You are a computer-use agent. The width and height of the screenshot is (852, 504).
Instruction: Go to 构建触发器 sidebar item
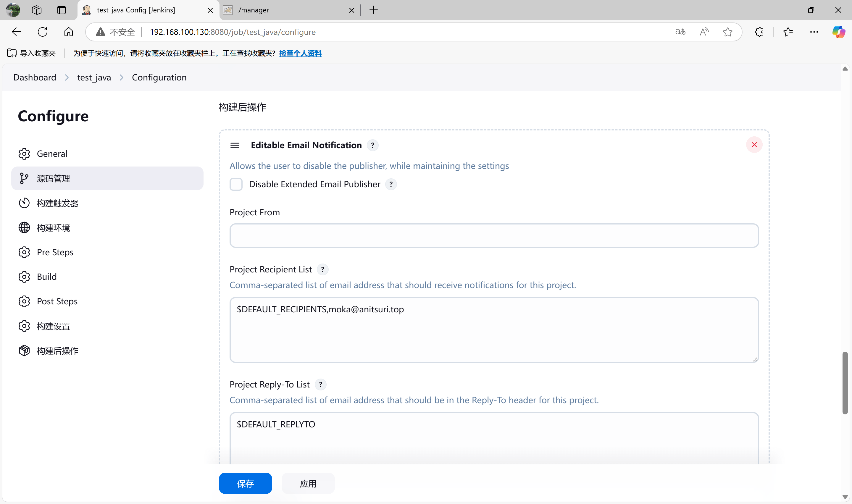(57, 203)
